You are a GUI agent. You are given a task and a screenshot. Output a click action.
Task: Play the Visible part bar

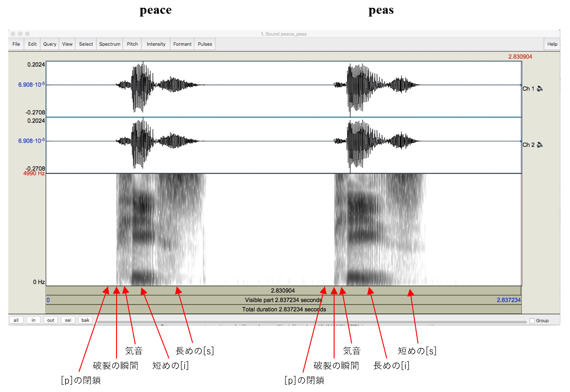284,300
